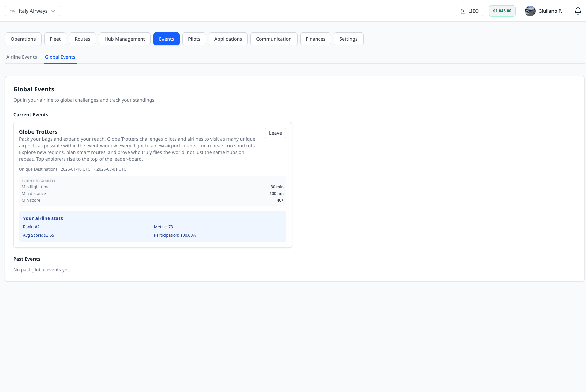Viewport: 586px width, 392px height.
Task: Click the airline balance showing $1,045.00
Action: coord(502,11)
